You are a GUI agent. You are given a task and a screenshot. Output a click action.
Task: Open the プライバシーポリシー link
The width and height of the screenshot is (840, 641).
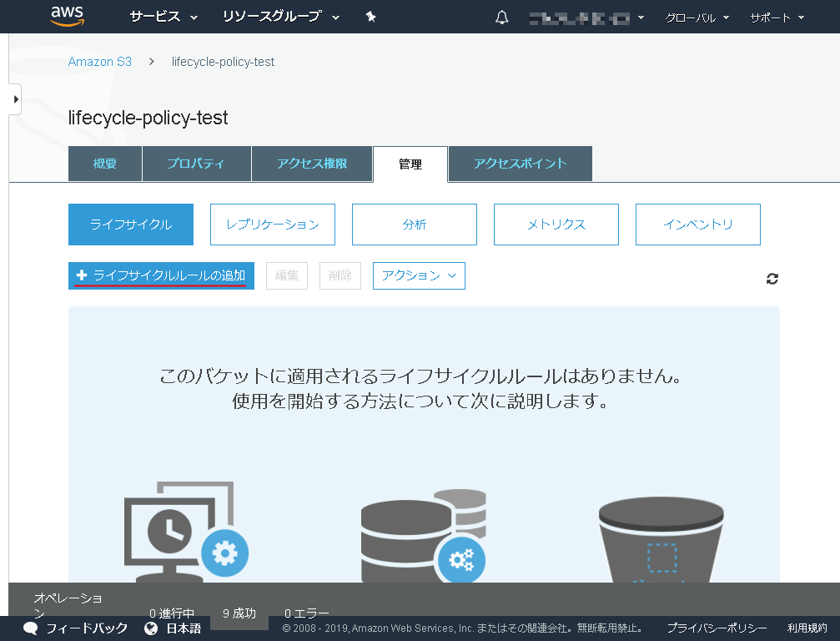(717, 628)
